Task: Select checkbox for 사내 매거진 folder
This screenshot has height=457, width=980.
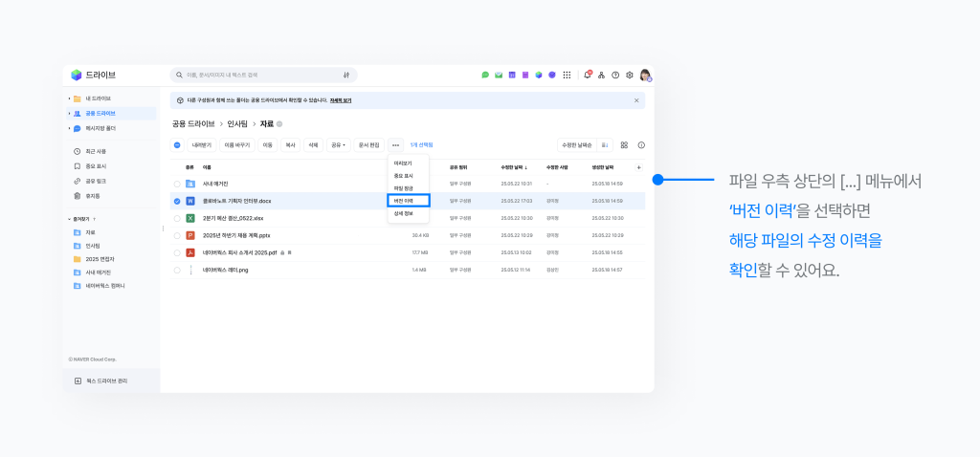Action: coord(177,184)
